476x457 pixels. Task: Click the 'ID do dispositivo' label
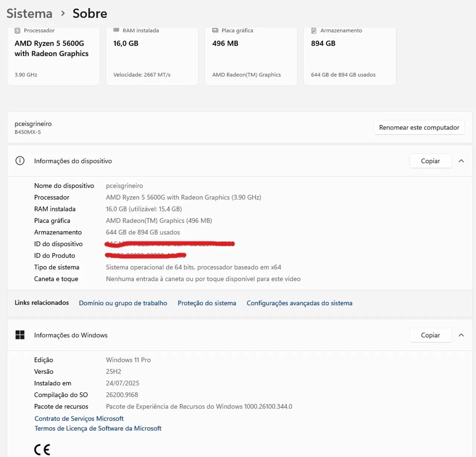58,244
